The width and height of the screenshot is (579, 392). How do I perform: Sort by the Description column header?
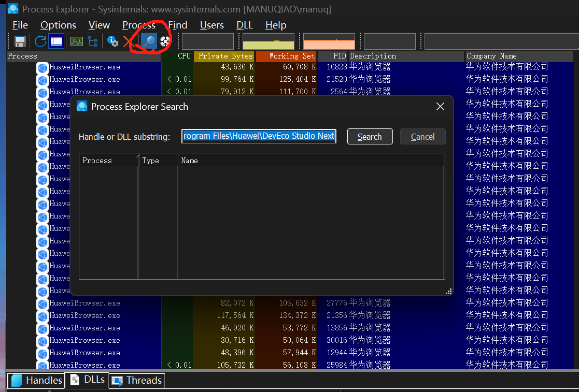[x=406, y=56]
